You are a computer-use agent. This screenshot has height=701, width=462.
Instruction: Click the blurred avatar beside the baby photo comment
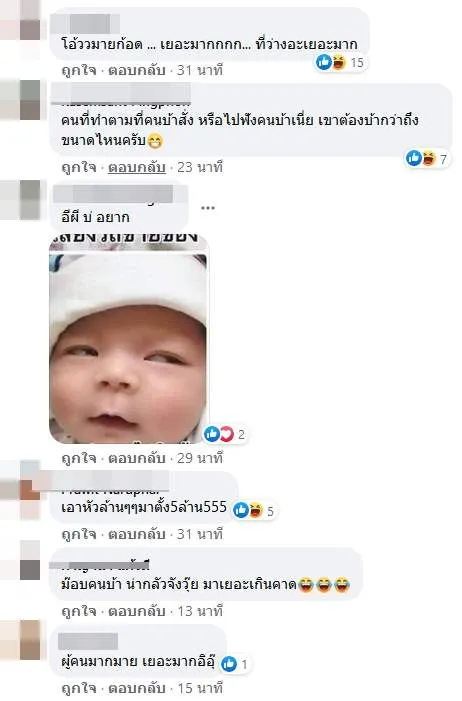tap(21, 199)
